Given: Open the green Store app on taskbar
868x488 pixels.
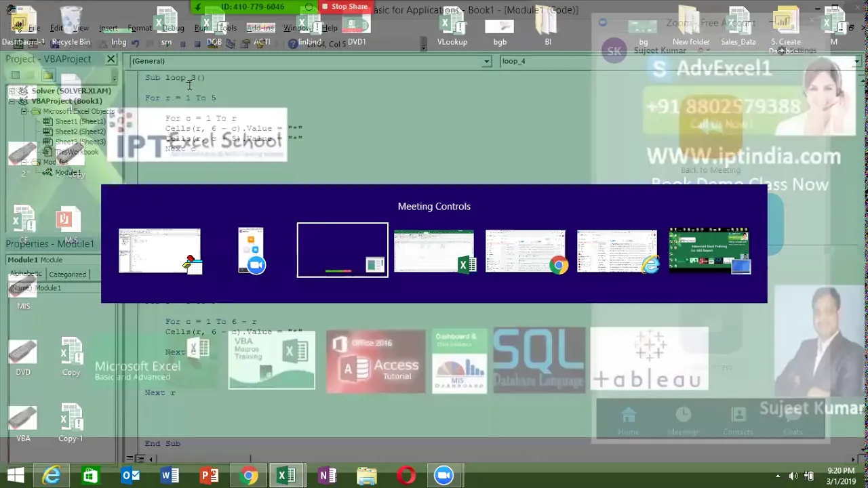Looking at the screenshot, I should [90, 476].
